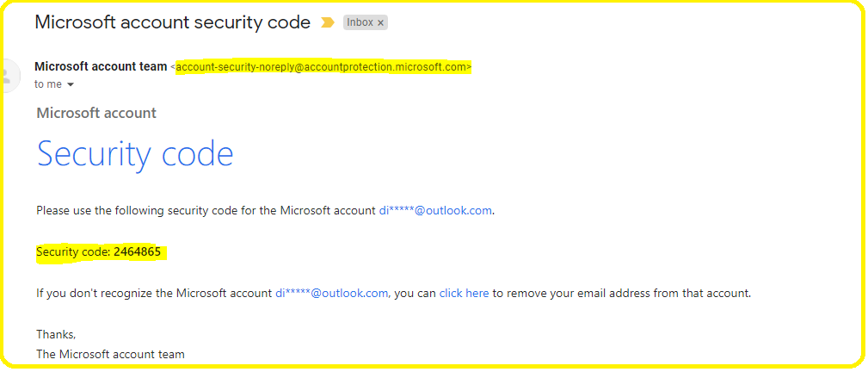Image resolution: width=868 pixels, height=372 pixels.
Task: Click the security code 2464865
Action: tap(138, 252)
